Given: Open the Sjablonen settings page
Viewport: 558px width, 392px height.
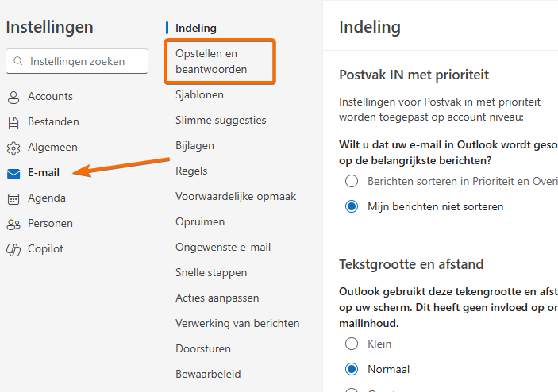Looking at the screenshot, I should 199,95.
